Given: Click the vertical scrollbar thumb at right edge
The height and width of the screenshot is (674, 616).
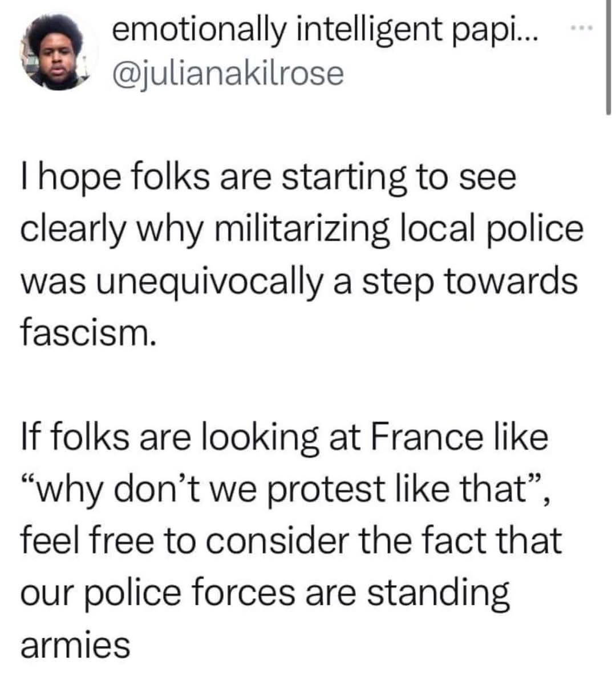Looking at the screenshot, I should 608,57.
